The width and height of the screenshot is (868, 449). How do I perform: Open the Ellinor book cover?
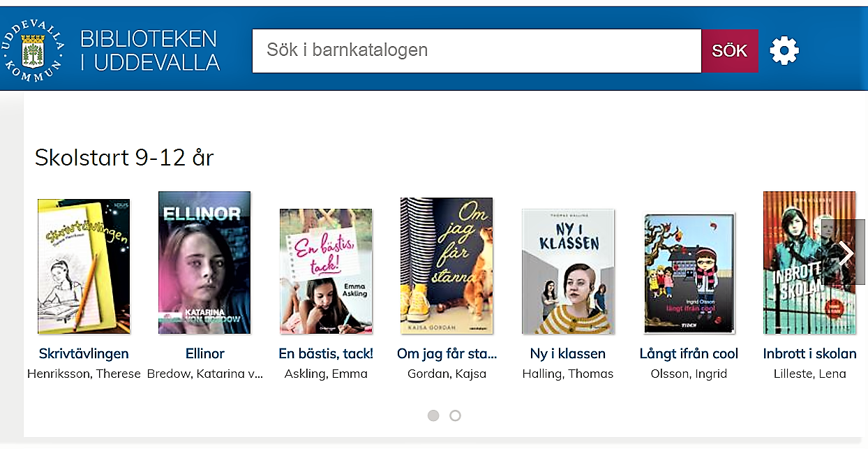[x=204, y=263]
